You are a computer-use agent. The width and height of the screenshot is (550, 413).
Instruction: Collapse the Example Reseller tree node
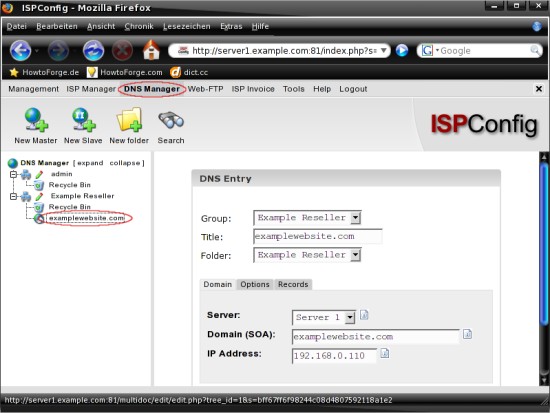pyautogui.click(x=13, y=196)
